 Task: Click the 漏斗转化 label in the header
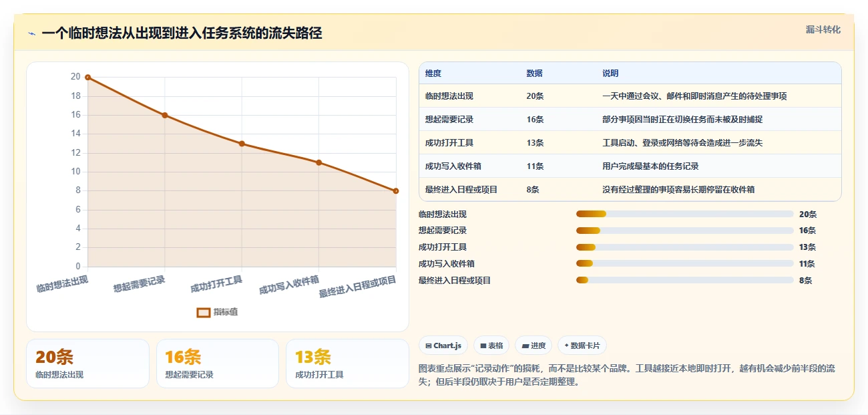pyautogui.click(x=823, y=29)
